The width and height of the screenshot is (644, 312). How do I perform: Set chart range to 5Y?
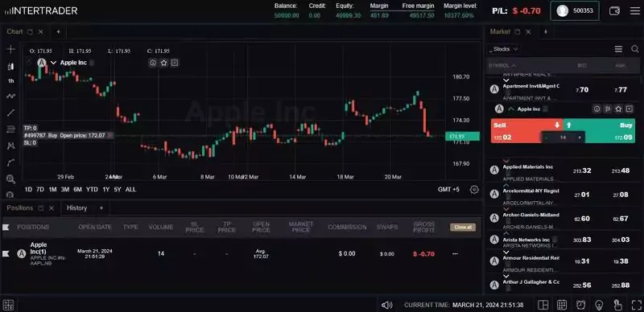point(118,190)
